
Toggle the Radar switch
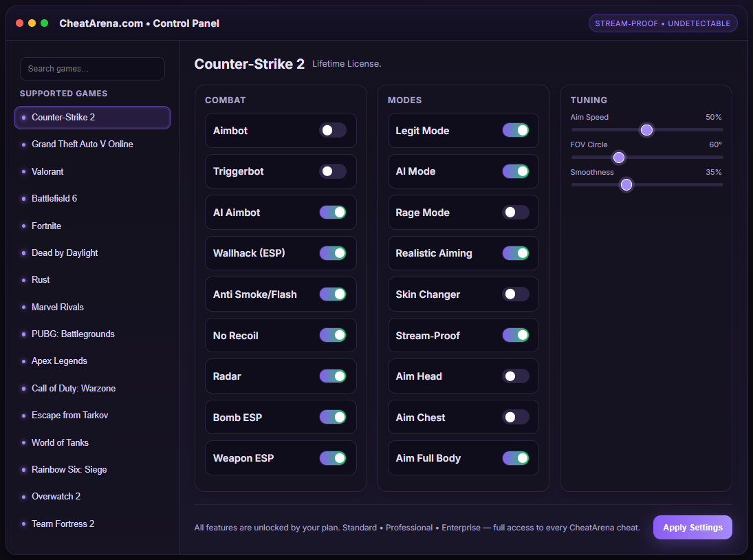pyautogui.click(x=333, y=376)
